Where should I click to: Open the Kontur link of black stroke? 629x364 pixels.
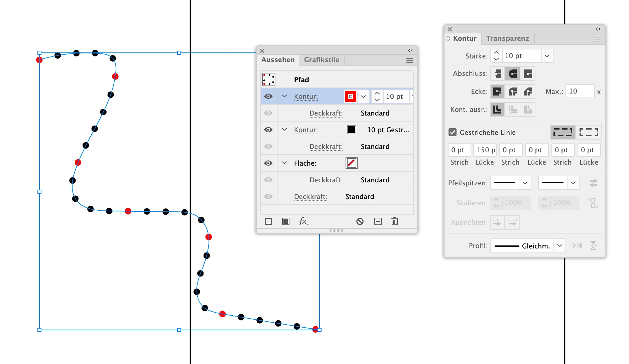click(x=306, y=130)
